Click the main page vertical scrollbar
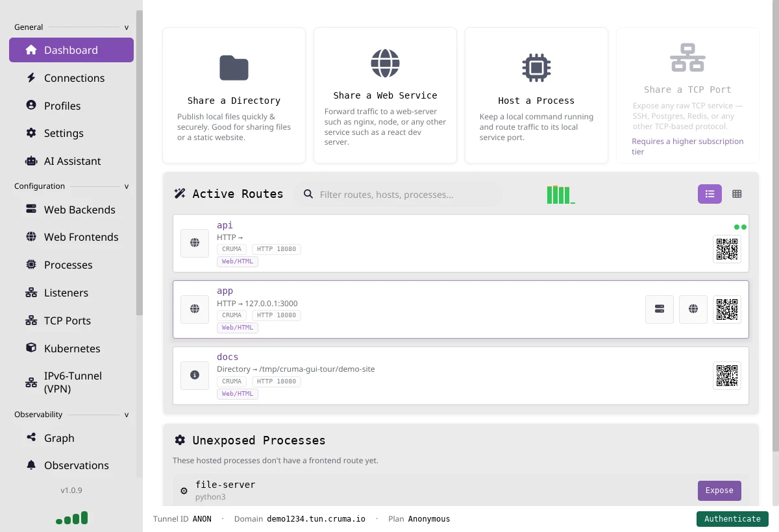Screen dimensions: 779x532 click(776, 226)
